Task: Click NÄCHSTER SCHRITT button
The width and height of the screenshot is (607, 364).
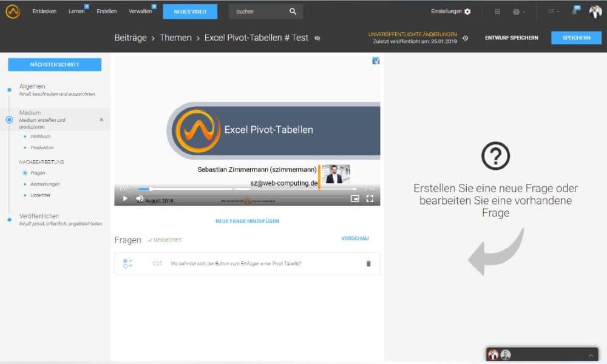Action: pos(55,64)
